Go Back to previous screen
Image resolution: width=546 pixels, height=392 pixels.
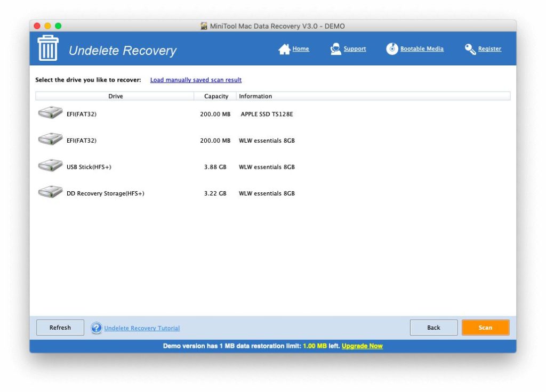click(x=433, y=328)
